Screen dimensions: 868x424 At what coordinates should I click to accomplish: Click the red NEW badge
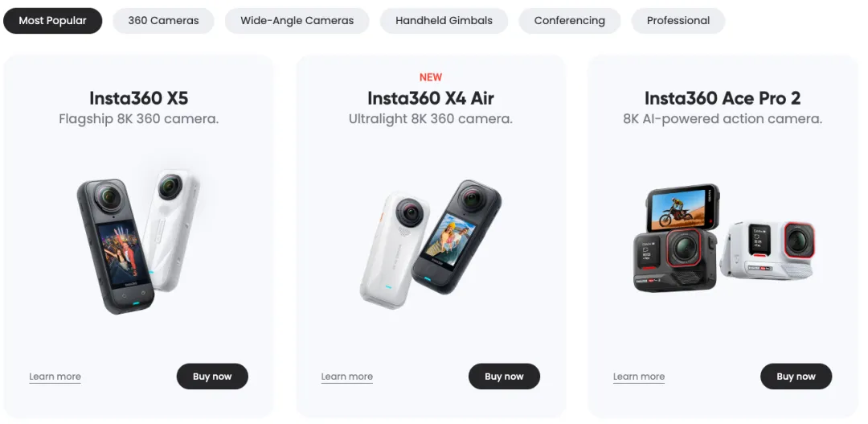pyautogui.click(x=431, y=77)
